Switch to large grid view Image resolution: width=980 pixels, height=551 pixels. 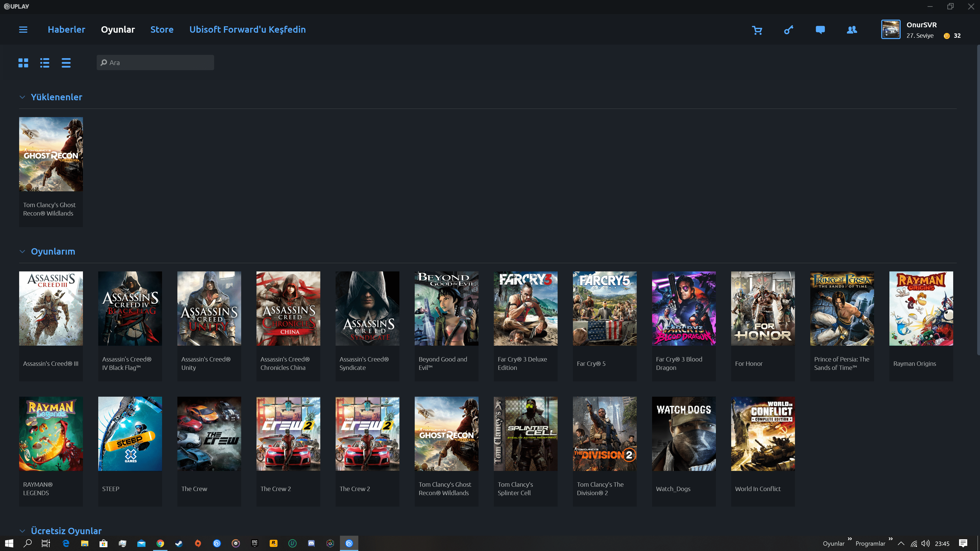(23, 63)
